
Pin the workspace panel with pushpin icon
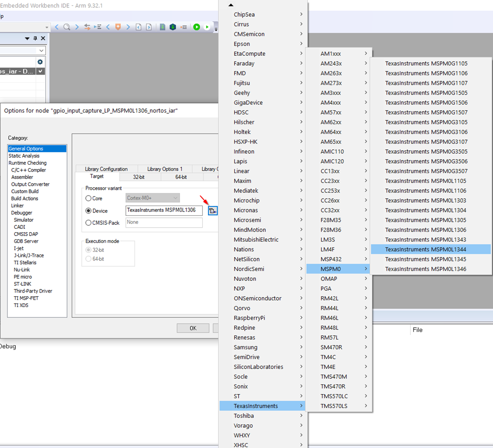pos(35,38)
